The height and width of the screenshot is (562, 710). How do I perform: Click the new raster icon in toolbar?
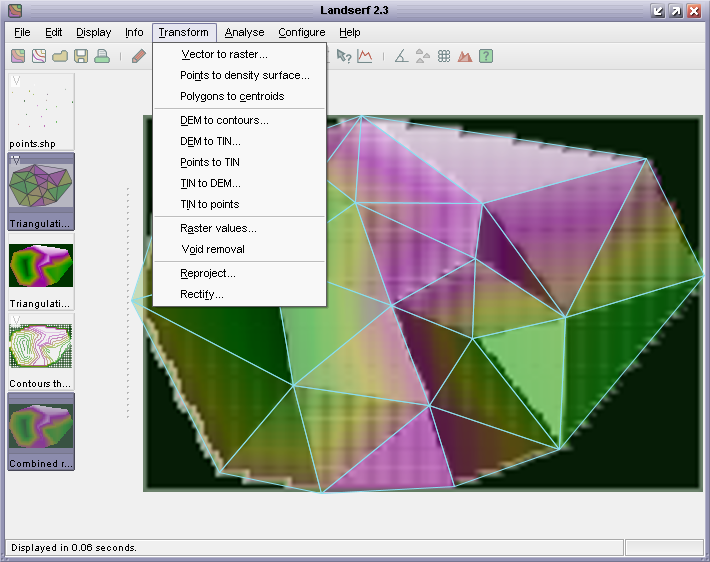[18, 56]
